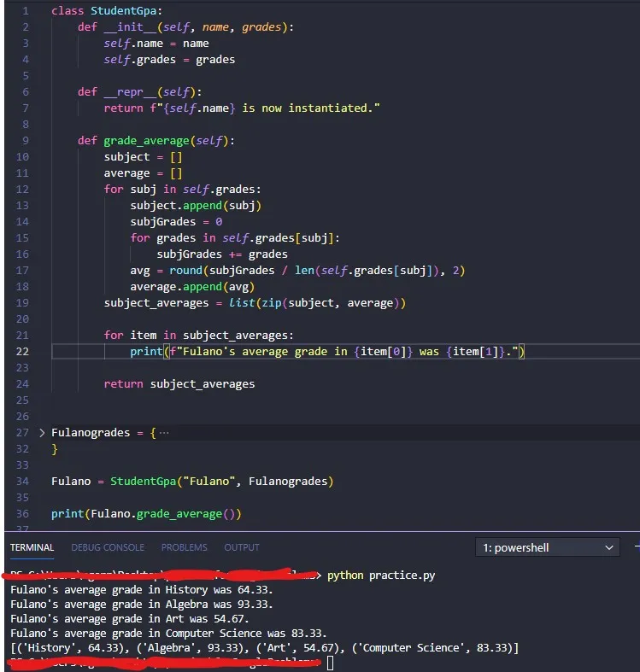Image resolution: width=640 pixels, height=672 pixels.
Task: Click terminal line about Computer Science average 83.33
Action: coord(168,634)
